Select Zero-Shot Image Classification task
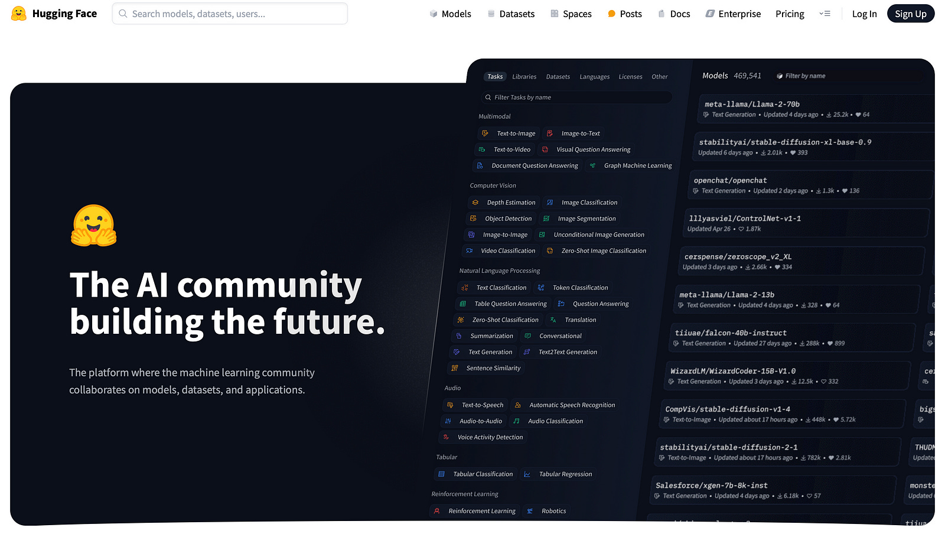The height and width of the screenshot is (560, 945). click(x=596, y=251)
